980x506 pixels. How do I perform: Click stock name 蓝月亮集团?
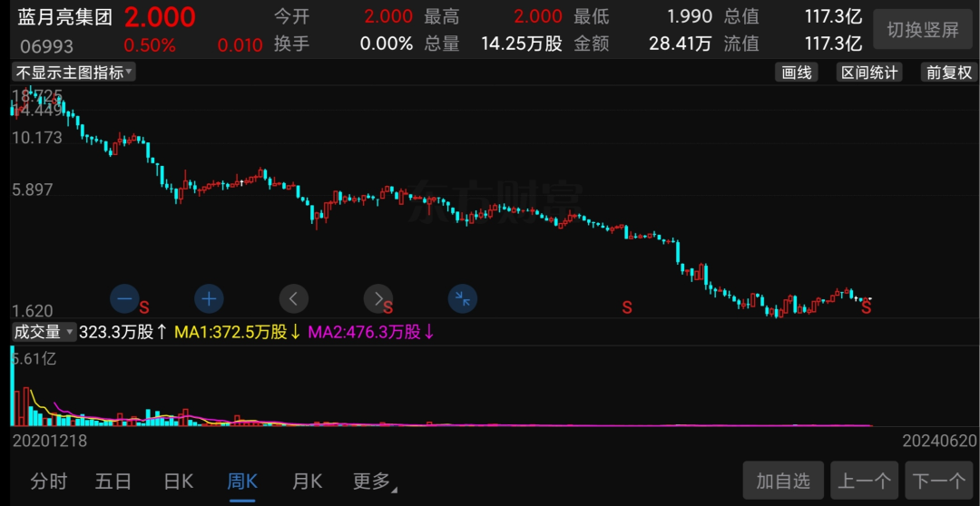coord(65,17)
